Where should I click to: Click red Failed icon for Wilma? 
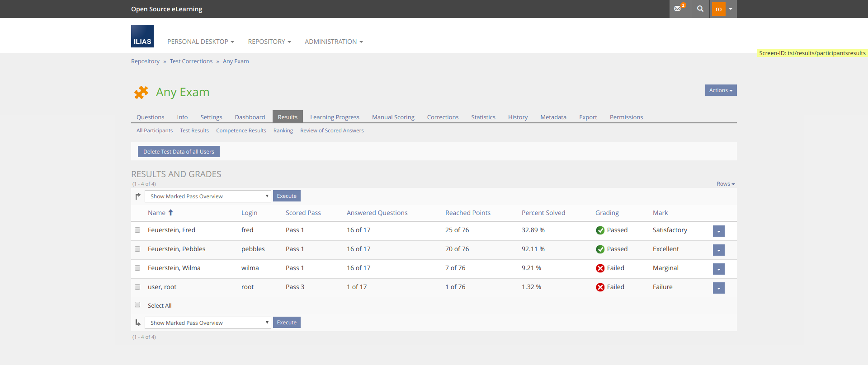point(600,268)
